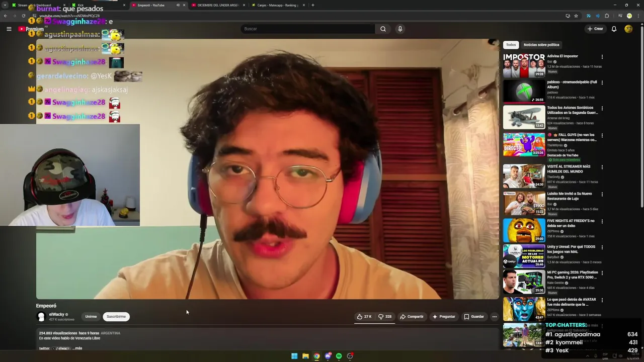This screenshot has height=362, width=644.
Task: Join the channel via Unirme
Action: [x=91, y=317]
